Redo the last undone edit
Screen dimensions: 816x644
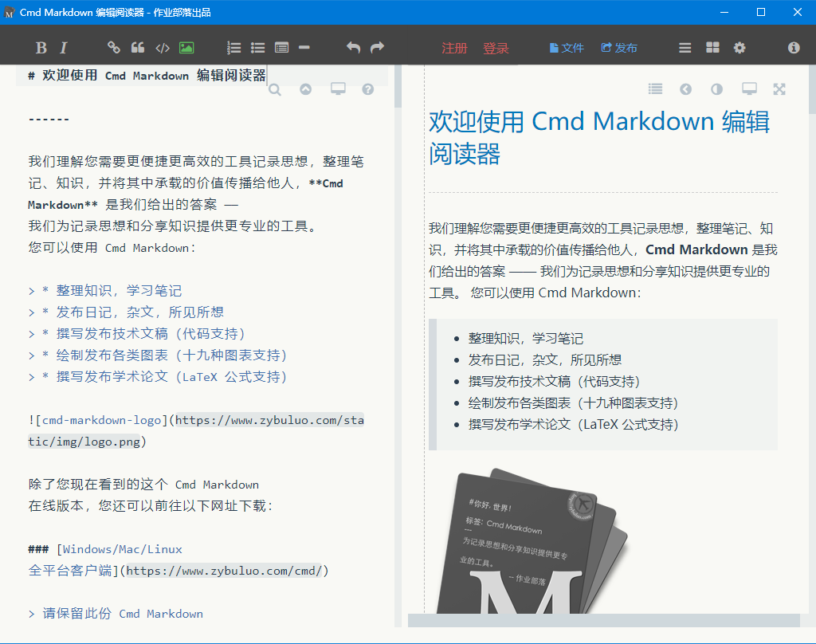point(377,48)
